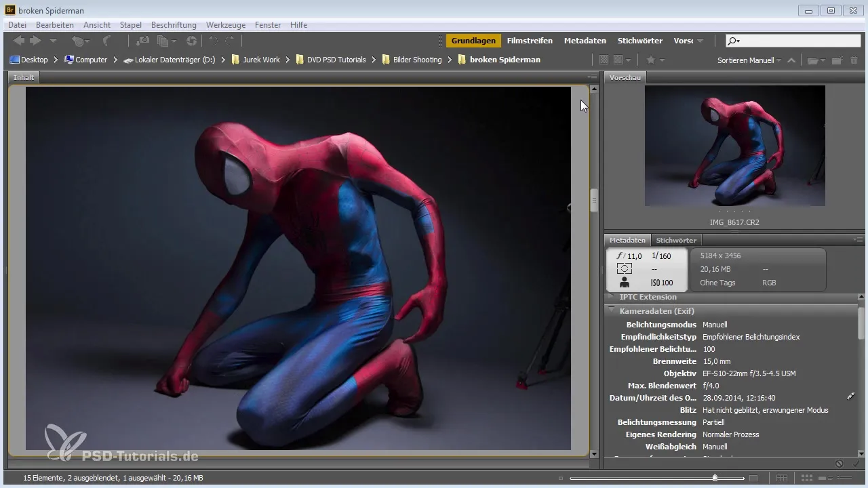Open the Stapel menu
Image resolution: width=868 pixels, height=488 pixels.
tap(131, 25)
